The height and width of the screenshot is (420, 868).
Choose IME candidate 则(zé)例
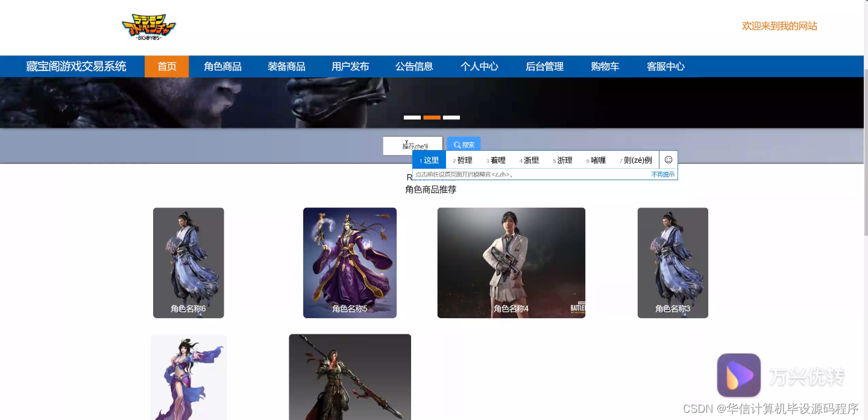[x=636, y=160]
